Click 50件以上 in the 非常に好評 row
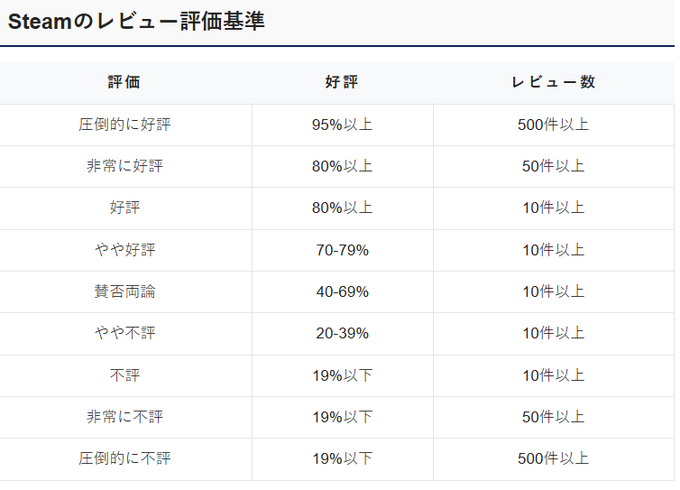This screenshot has height=490, width=680. 553,167
